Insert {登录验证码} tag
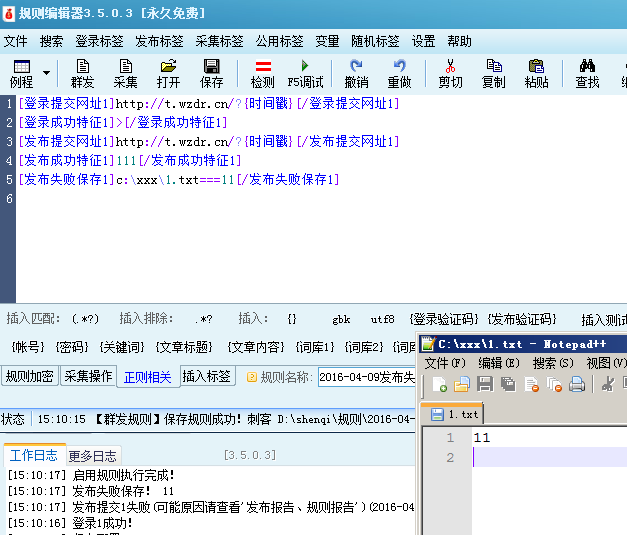Image resolution: width=627 pixels, height=535 pixels. coord(444,319)
